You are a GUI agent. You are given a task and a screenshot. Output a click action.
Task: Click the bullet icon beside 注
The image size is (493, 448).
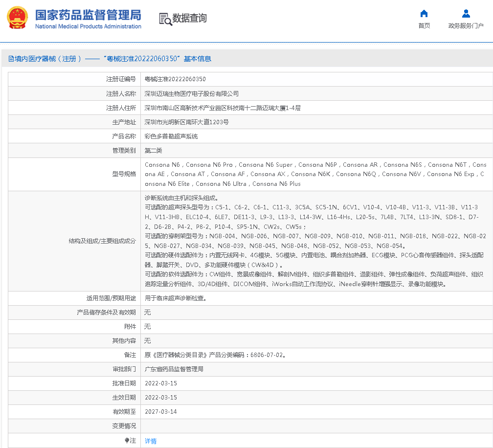(127, 441)
